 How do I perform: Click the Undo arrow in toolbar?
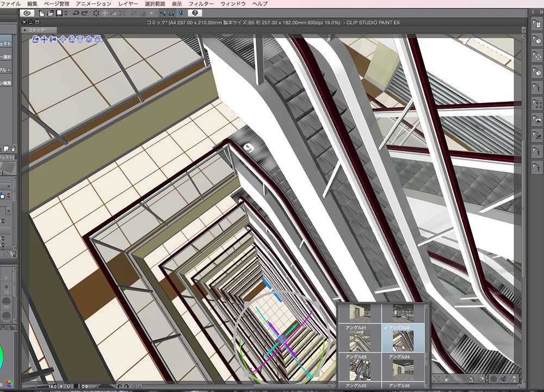pos(76,13)
